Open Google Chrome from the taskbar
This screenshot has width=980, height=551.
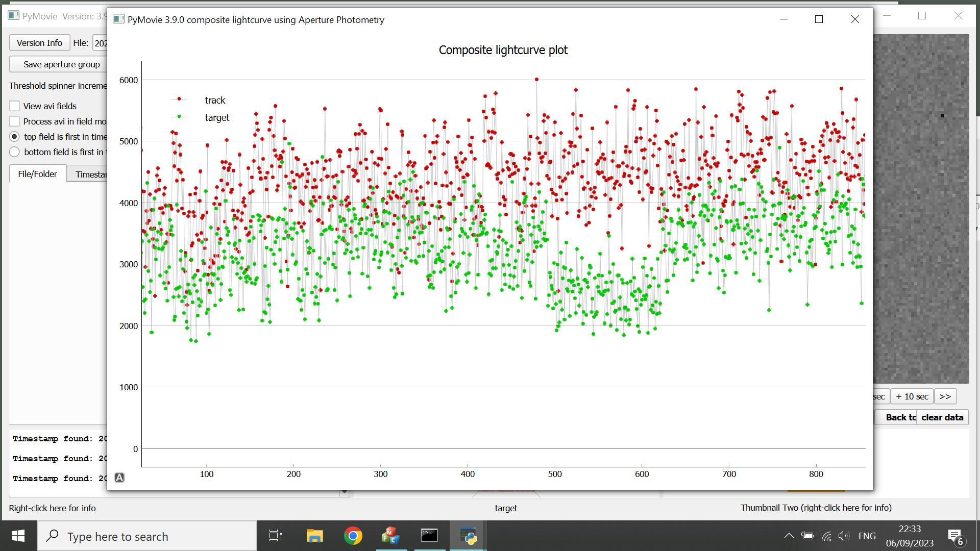[353, 536]
